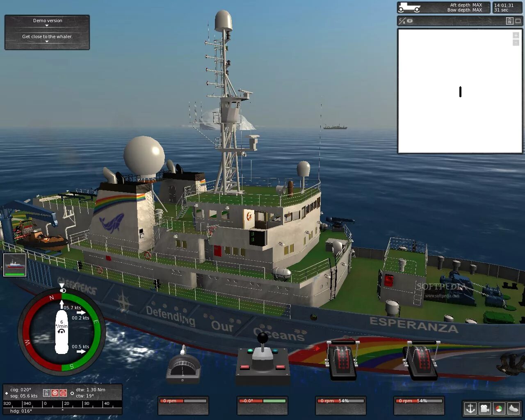Click the hdg: 016° reading
This screenshot has height=420, width=525.
point(21,411)
